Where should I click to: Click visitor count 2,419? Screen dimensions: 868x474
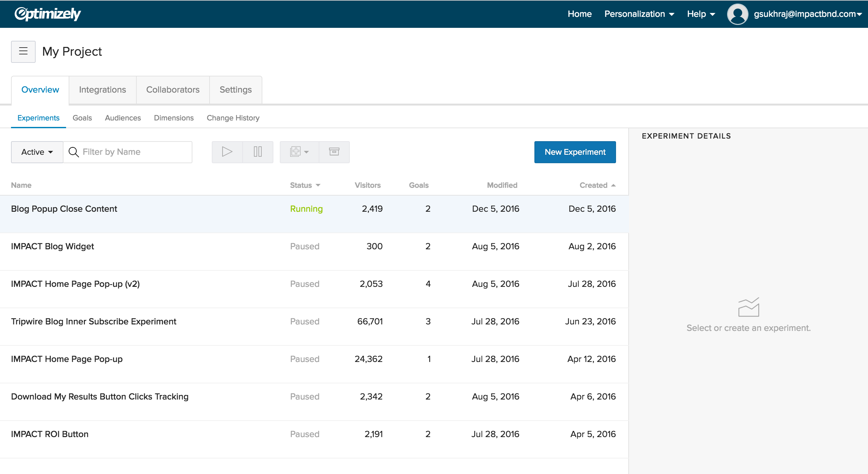click(x=372, y=209)
